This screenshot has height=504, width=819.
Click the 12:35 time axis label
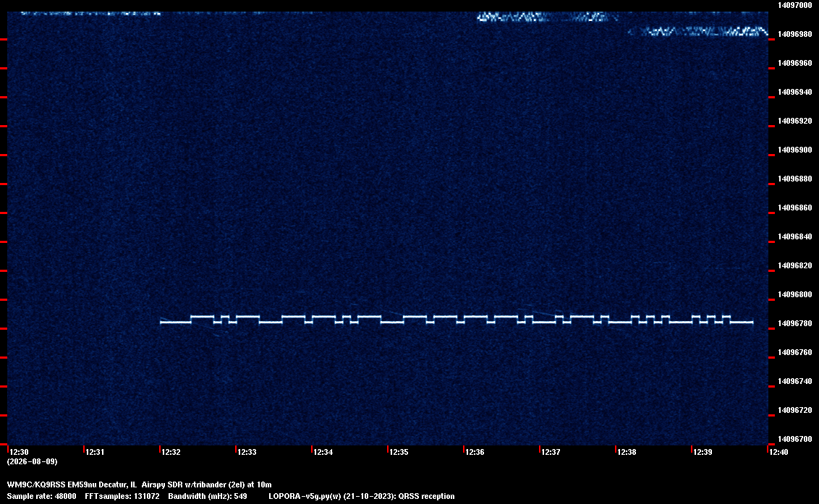(399, 452)
